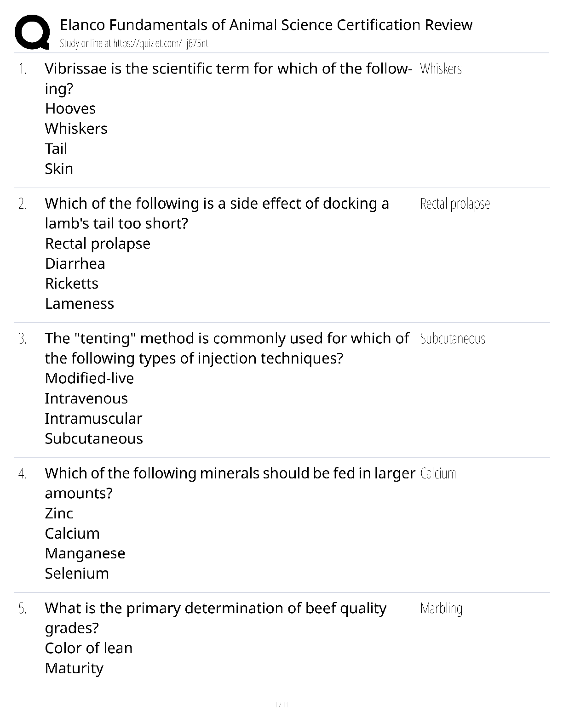
Task: Click the page number indicator at bottom
Action: tap(281, 705)
